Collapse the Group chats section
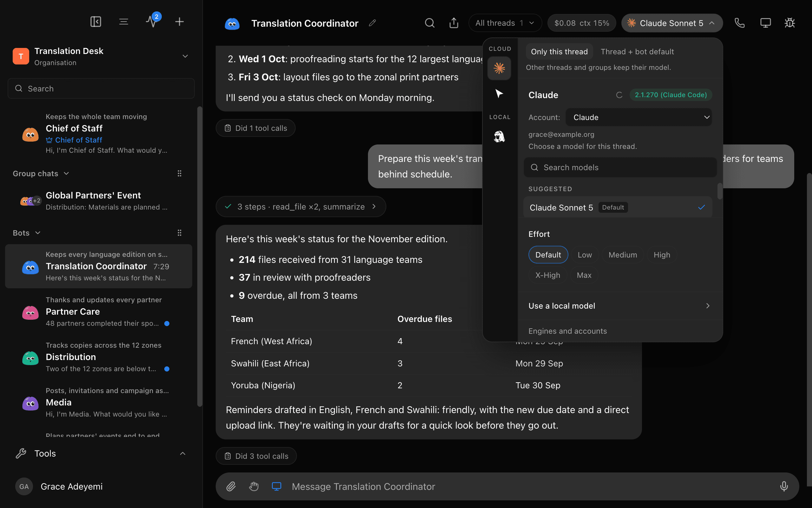The width and height of the screenshot is (812, 508). click(41, 173)
